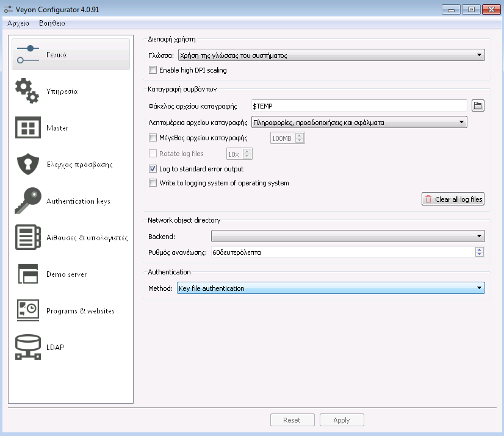
Task: Select the Έλεγχος πρόσβασης label
Action: [79, 165]
